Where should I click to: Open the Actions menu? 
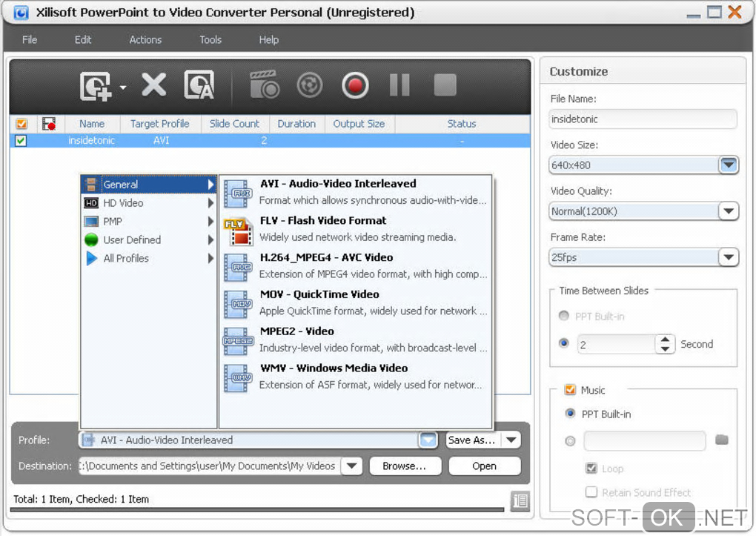point(145,39)
